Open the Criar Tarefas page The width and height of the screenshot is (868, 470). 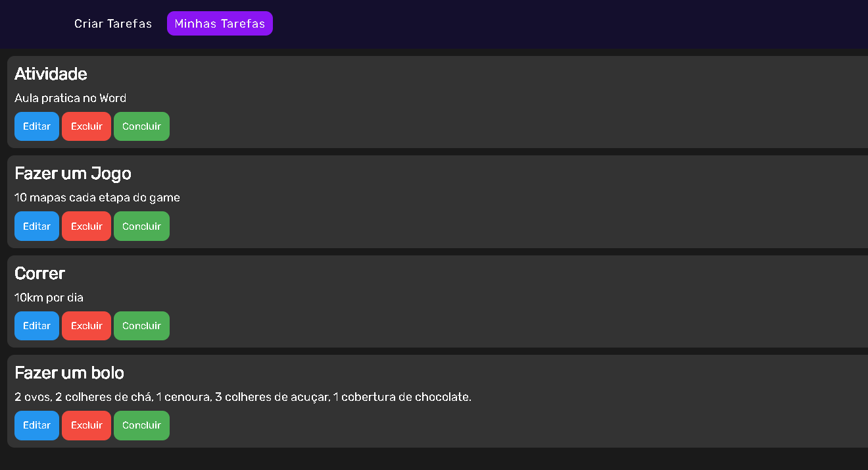(x=113, y=23)
